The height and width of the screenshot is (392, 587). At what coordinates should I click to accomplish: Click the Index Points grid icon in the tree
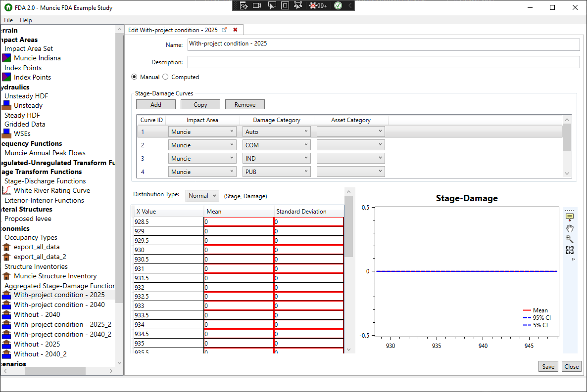pyautogui.click(x=7, y=77)
